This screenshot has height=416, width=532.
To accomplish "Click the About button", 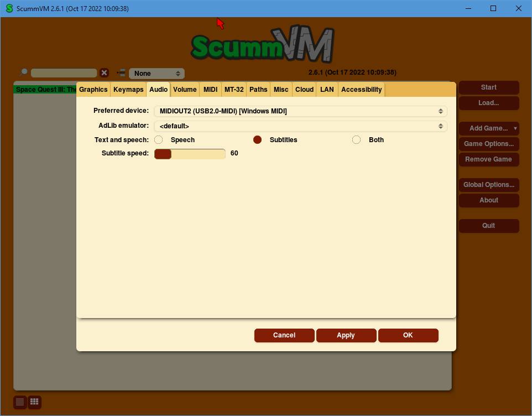I will pos(489,200).
